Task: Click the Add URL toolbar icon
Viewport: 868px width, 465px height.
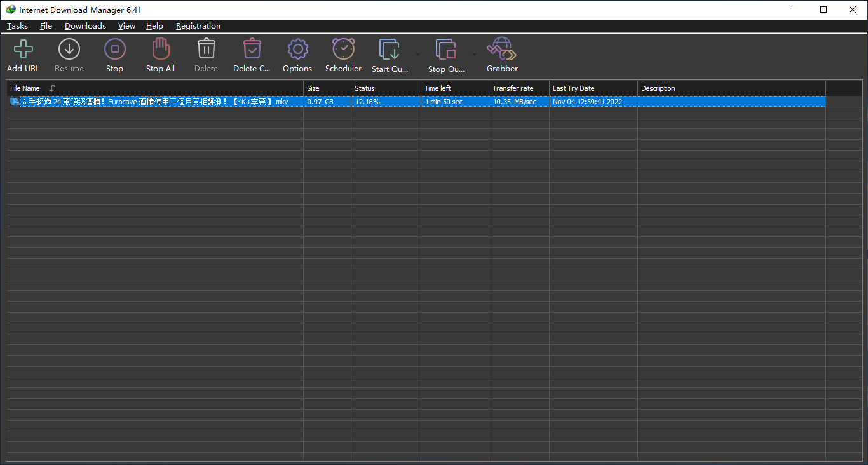Action: tap(24, 50)
